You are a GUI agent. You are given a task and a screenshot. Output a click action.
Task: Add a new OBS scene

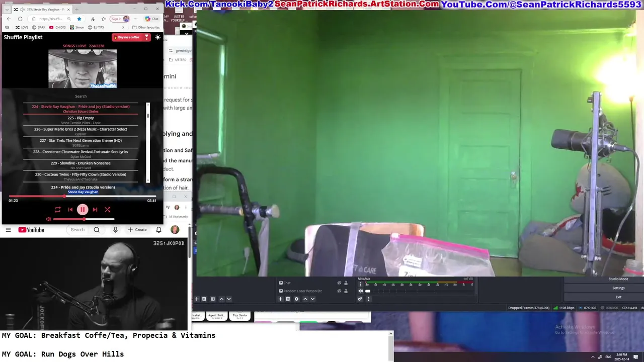[x=197, y=299]
